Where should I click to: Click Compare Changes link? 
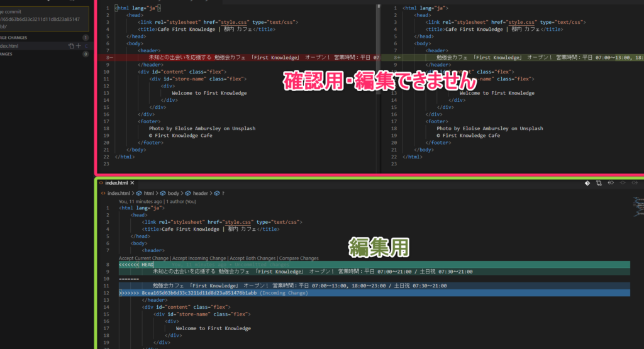click(299, 258)
